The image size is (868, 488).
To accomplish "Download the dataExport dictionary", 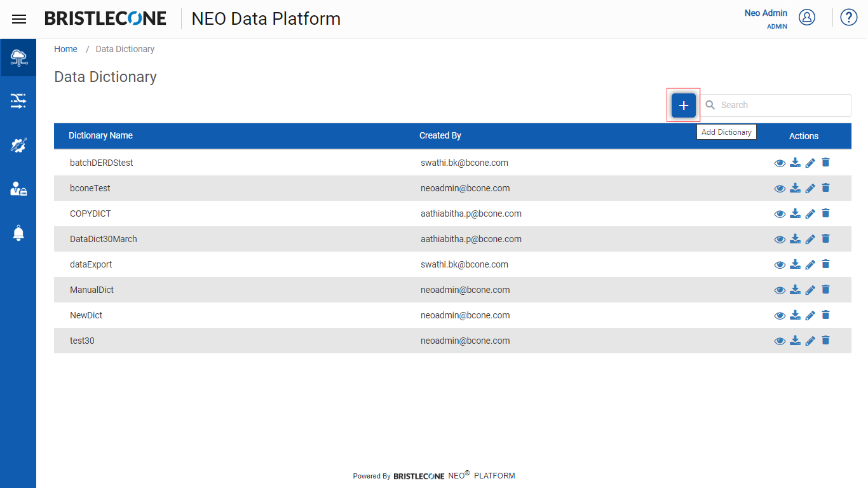I will click(x=795, y=264).
